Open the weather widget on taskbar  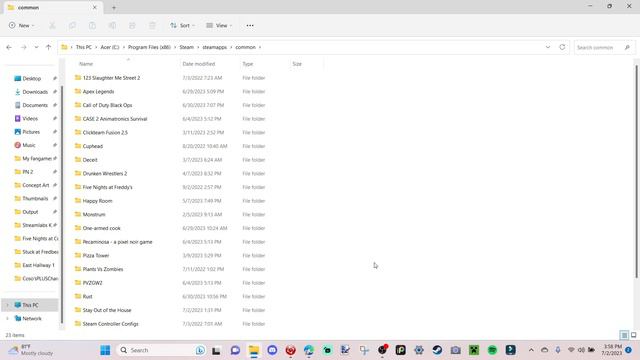[x=31, y=350]
